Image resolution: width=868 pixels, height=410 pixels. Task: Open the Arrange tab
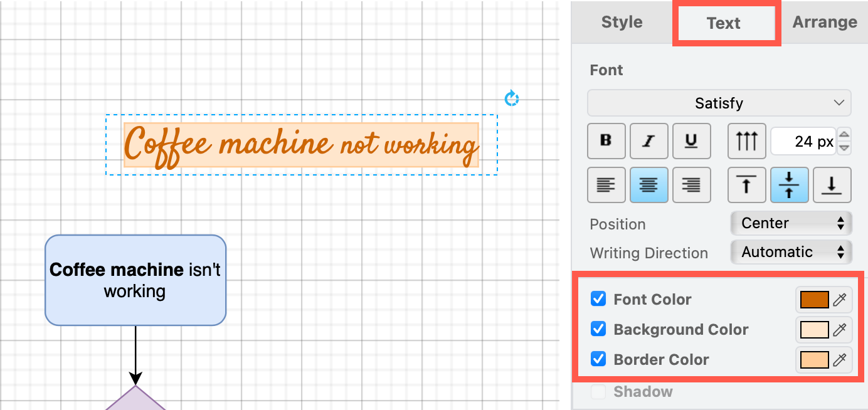click(824, 22)
